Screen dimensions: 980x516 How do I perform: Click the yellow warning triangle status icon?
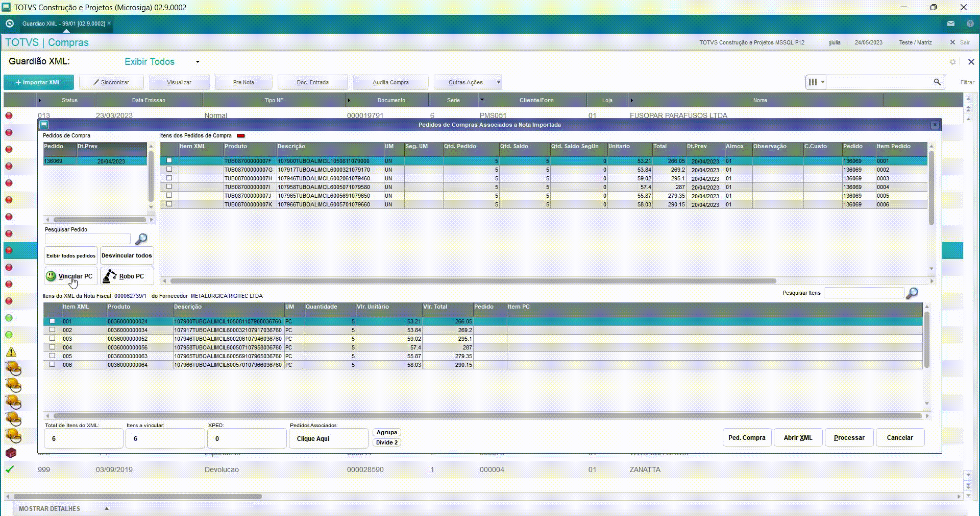point(11,352)
